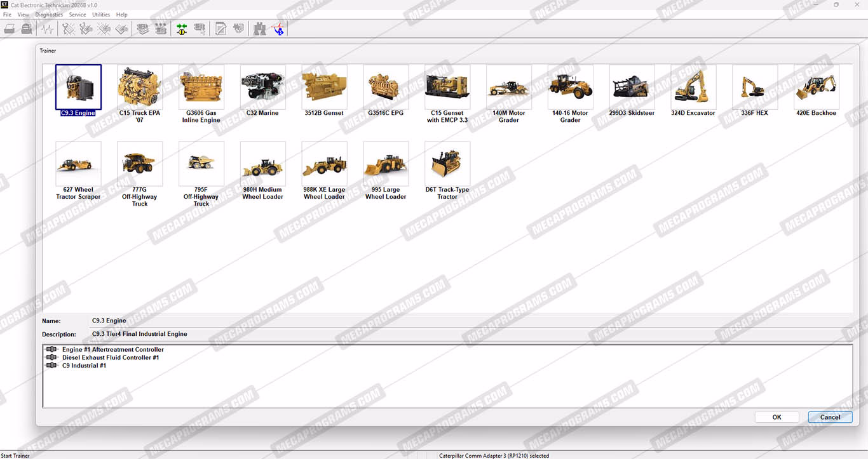Open the ECM Summary toolbar icon
The width and height of the screenshot is (868, 459).
pyautogui.click(x=143, y=29)
